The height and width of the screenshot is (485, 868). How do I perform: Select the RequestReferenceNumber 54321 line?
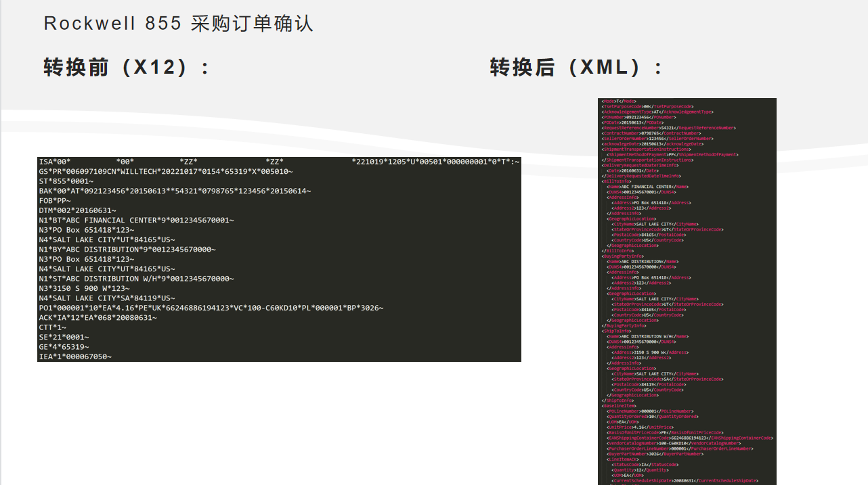tap(668, 128)
